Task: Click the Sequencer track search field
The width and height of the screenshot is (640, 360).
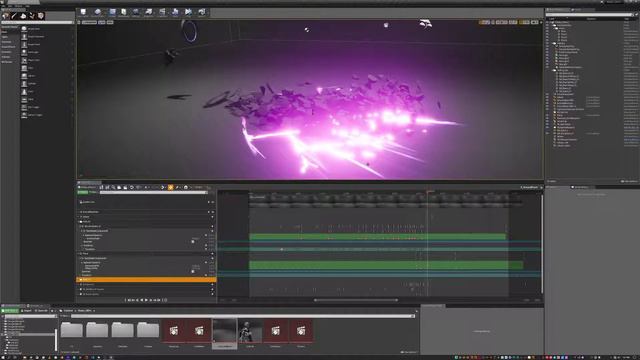Action: (153, 192)
